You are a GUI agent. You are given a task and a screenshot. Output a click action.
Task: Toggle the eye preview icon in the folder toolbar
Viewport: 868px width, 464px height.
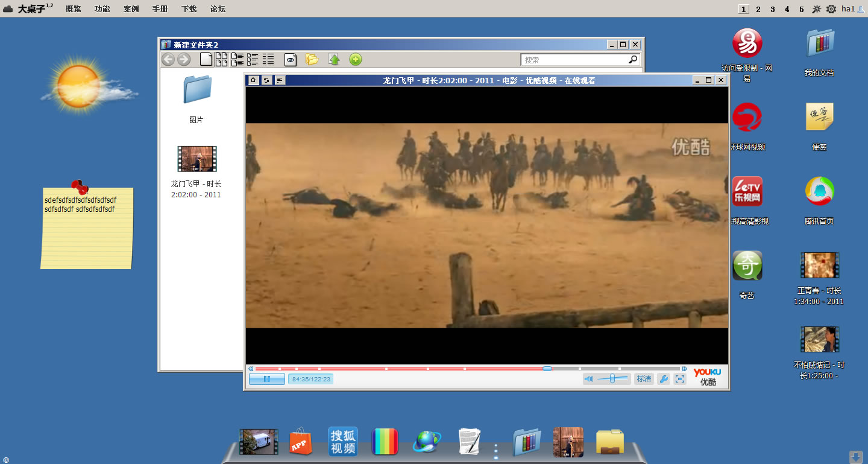point(291,59)
